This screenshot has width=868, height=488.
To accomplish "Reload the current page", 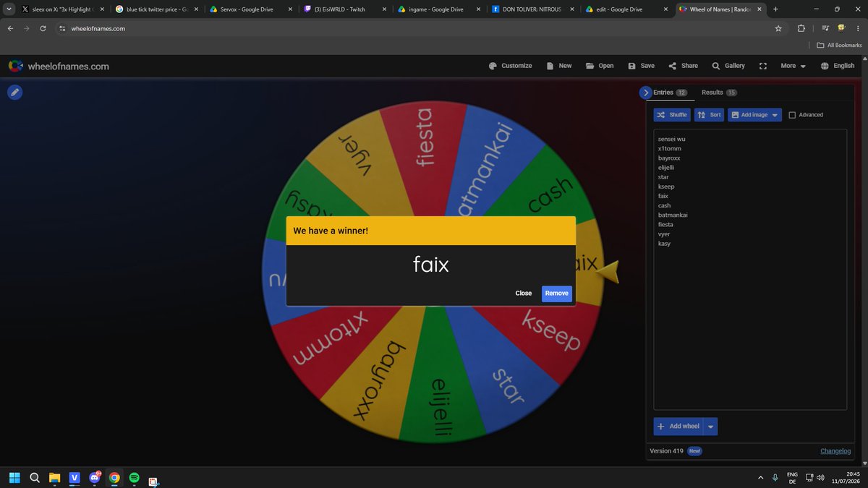I will (x=43, y=28).
